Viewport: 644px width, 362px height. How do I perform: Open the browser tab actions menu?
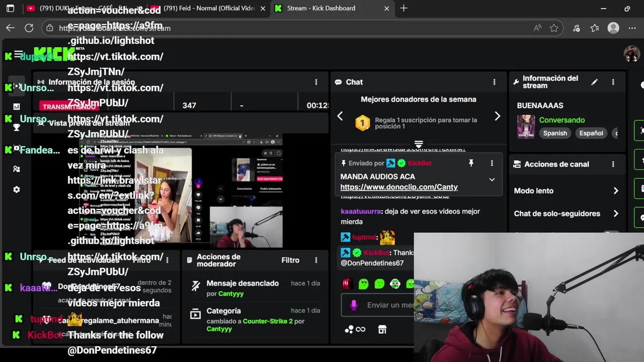tap(10, 9)
